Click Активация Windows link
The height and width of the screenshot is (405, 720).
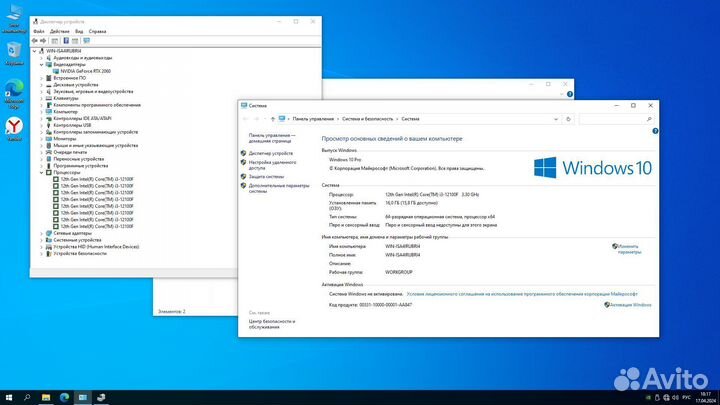(x=630, y=305)
